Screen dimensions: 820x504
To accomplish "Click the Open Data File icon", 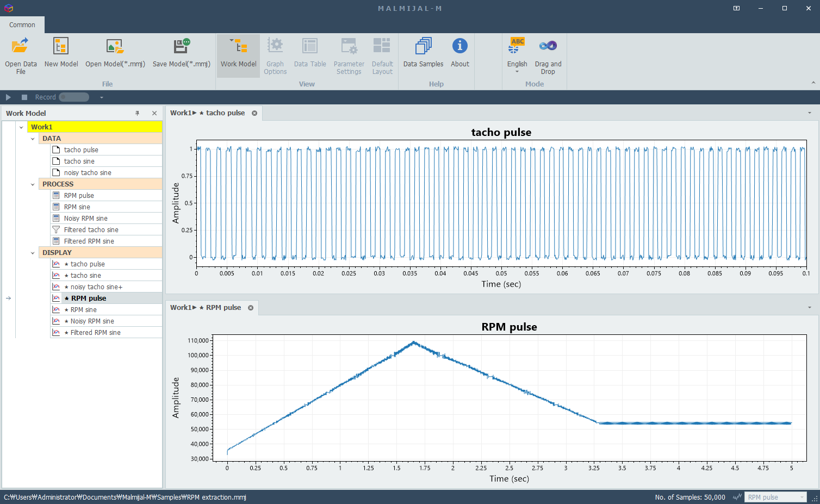I will [x=21, y=47].
